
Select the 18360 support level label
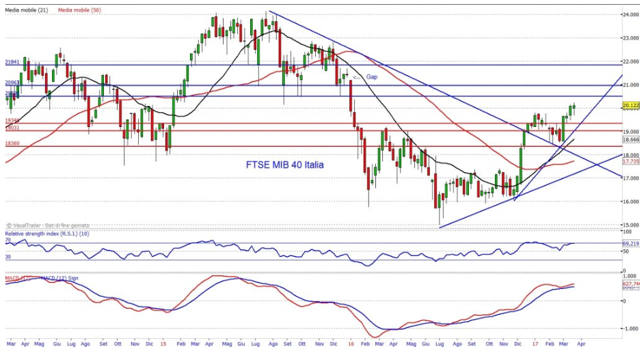12,144
